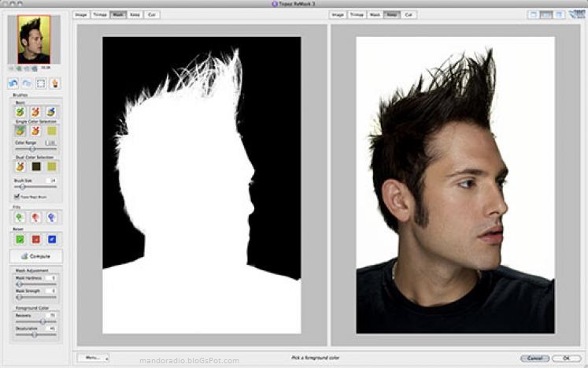Click the Undo arrow icon
Image resolution: width=588 pixels, height=368 pixels.
coord(13,84)
